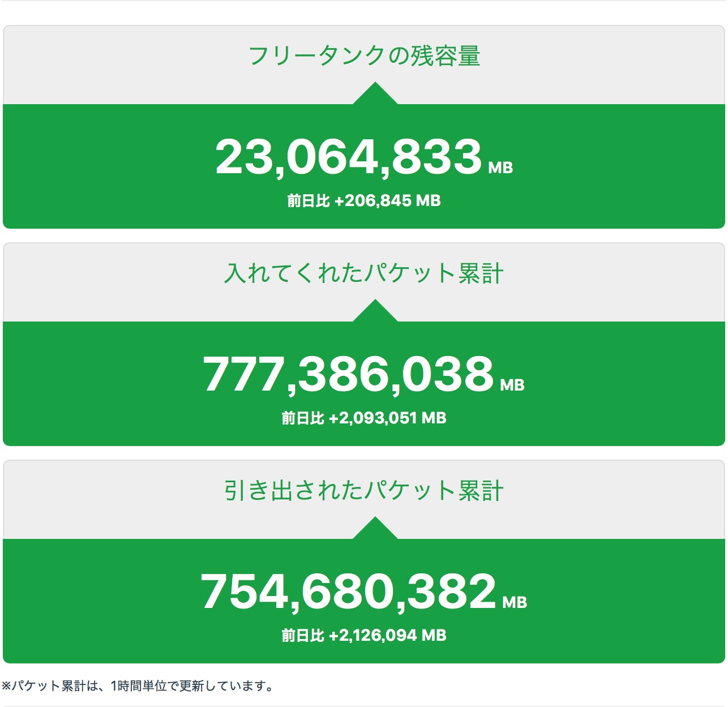Click the 前日比 label before +2,093,051 MB
This screenshot has width=728, height=707.
302,418
